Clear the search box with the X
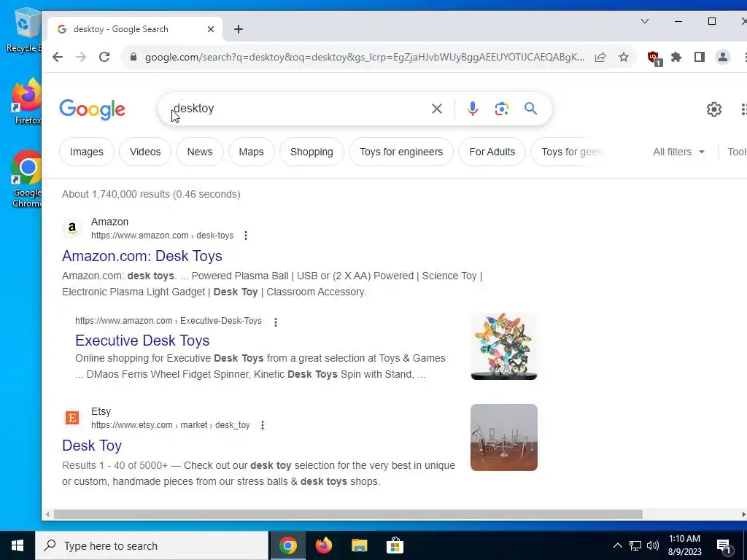Viewport: 747px width, 560px height. point(436,109)
